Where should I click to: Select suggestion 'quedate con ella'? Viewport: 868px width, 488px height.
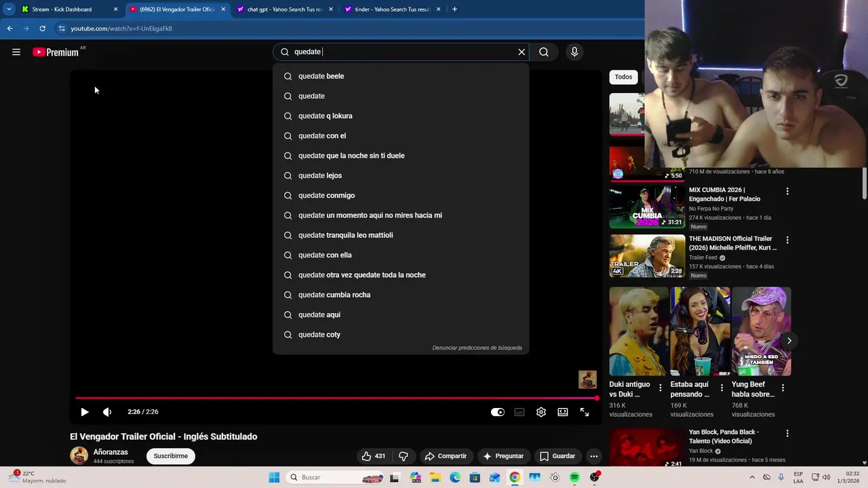[x=401, y=255]
